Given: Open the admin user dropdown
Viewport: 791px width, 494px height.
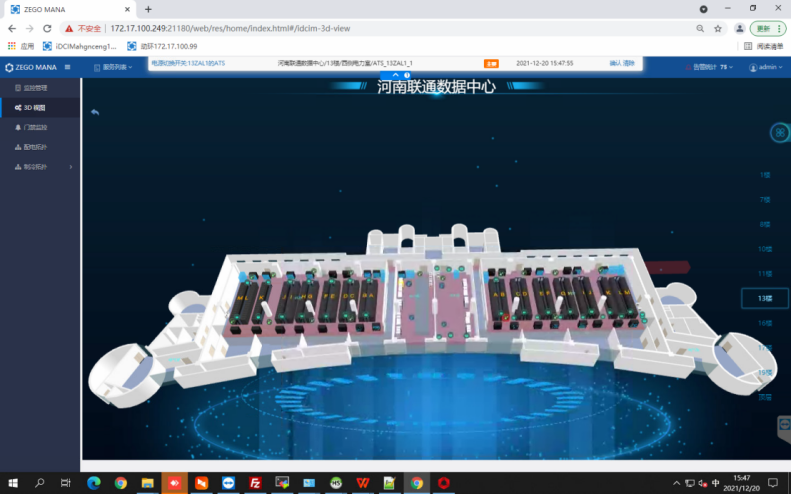Looking at the screenshot, I should [x=768, y=67].
